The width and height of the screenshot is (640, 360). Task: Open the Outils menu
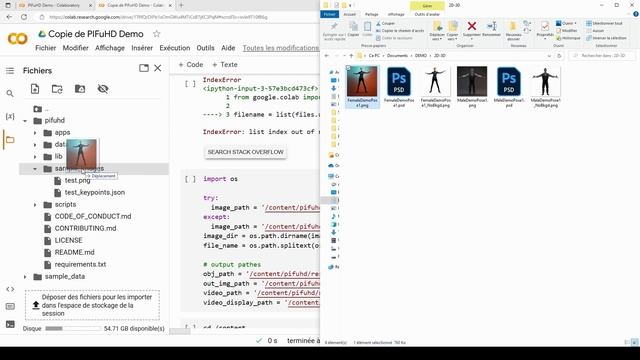point(205,48)
